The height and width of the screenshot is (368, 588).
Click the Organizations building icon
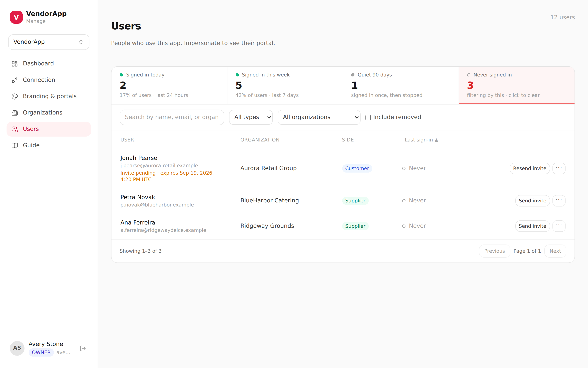point(15,113)
